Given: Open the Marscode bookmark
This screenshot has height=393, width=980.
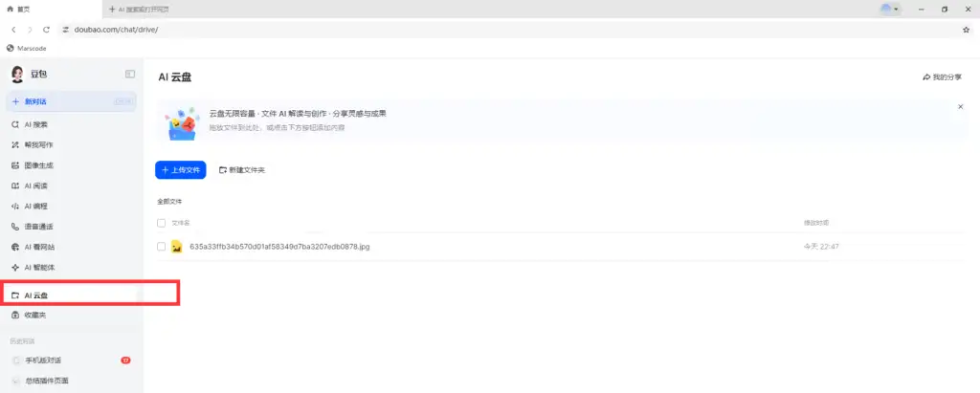Looking at the screenshot, I should tap(26, 48).
